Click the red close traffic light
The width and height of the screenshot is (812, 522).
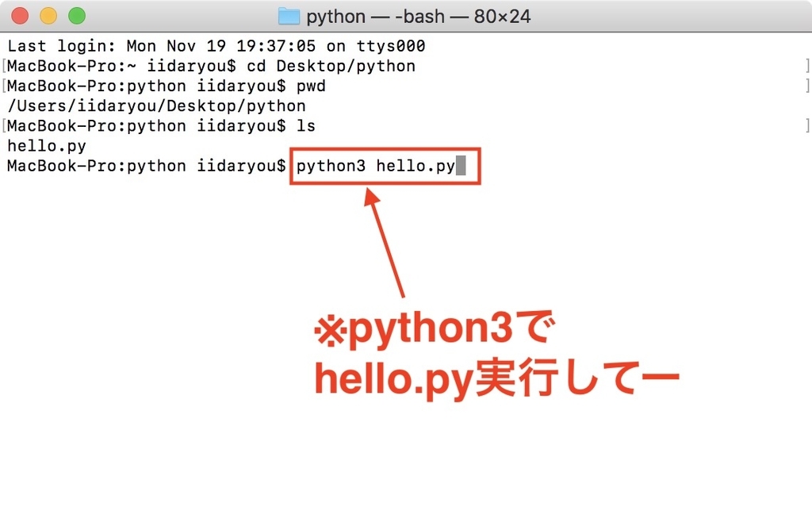(x=17, y=14)
